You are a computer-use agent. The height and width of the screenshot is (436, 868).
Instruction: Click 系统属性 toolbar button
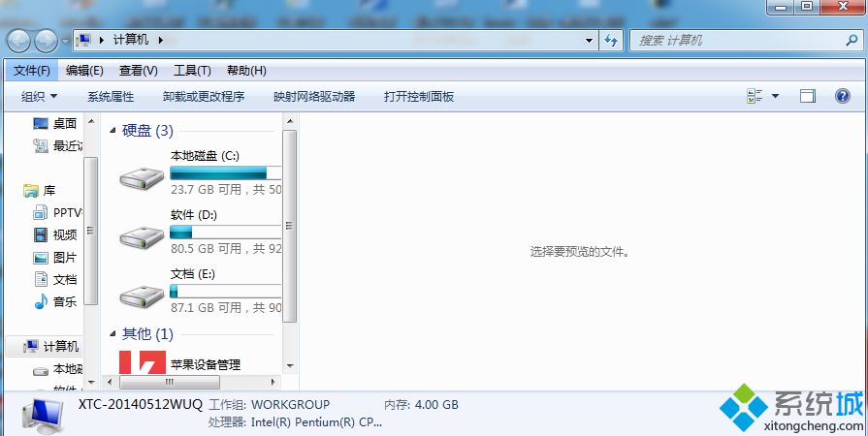(111, 96)
